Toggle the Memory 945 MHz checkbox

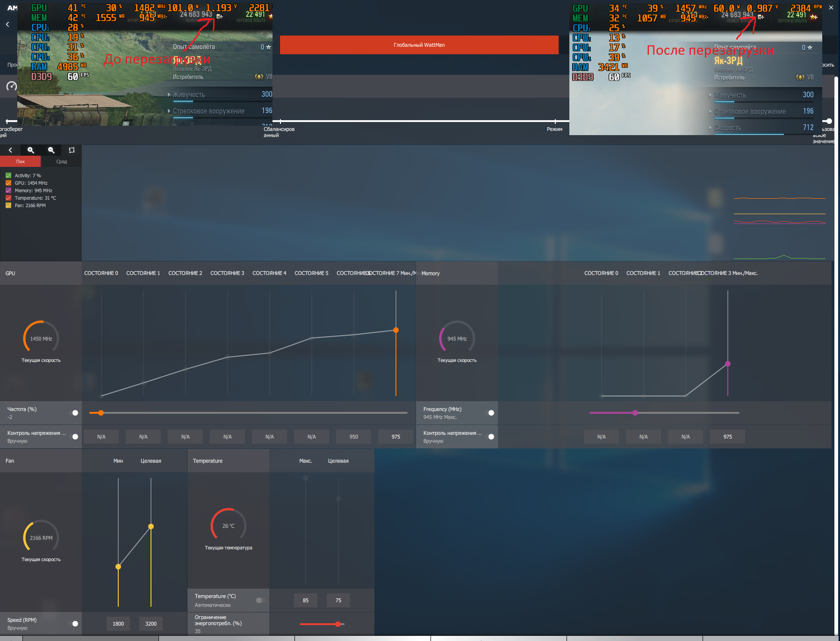[8, 190]
